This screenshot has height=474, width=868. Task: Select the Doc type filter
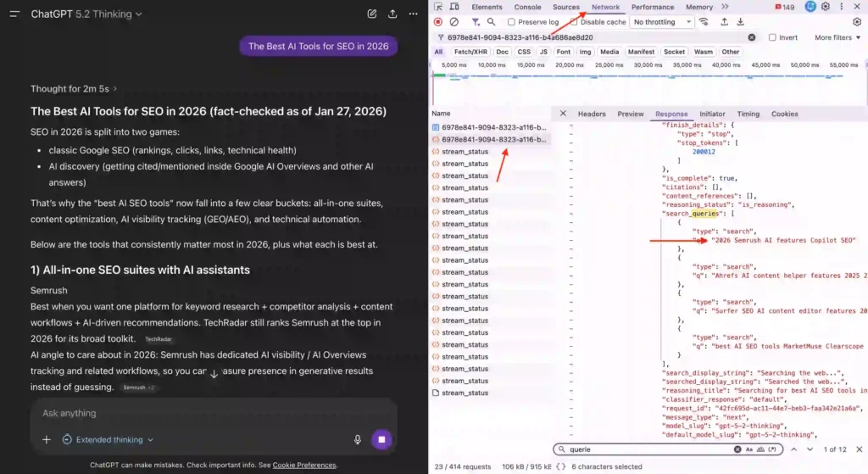point(502,52)
